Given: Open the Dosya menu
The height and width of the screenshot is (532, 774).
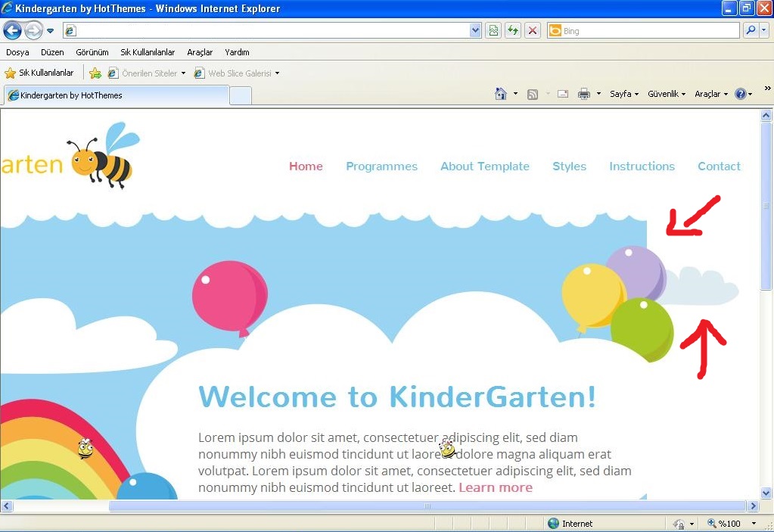Looking at the screenshot, I should pyautogui.click(x=17, y=52).
